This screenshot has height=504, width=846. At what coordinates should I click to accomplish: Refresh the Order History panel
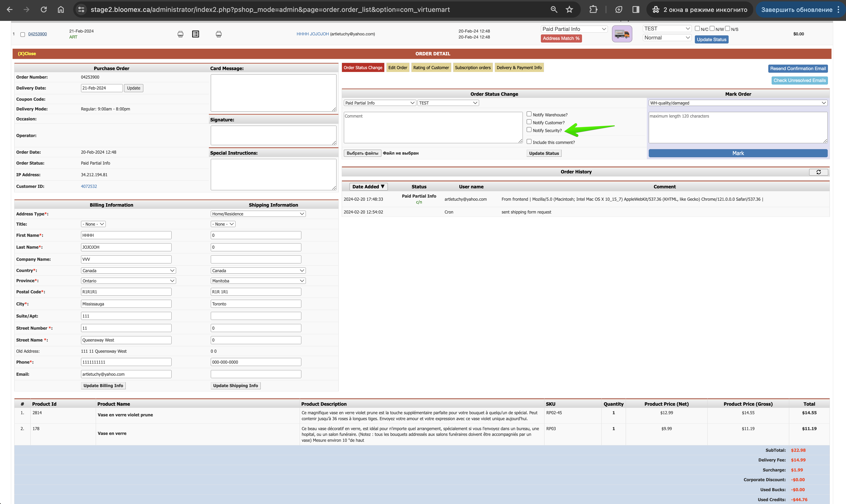(x=818, y=172)
